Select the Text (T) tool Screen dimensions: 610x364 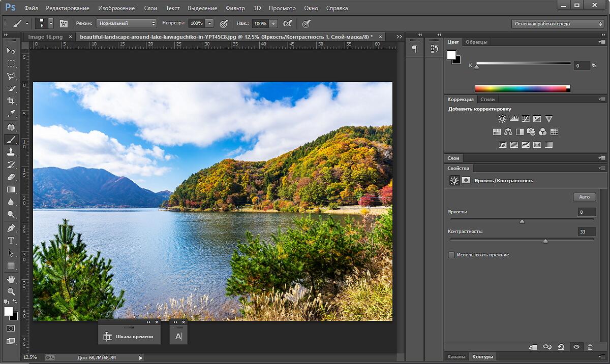point(11,241)
